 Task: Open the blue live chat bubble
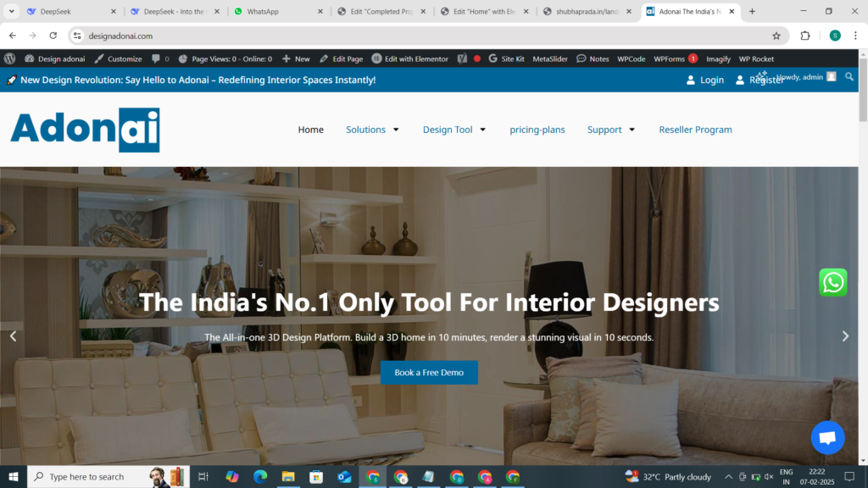click(827, 438)
